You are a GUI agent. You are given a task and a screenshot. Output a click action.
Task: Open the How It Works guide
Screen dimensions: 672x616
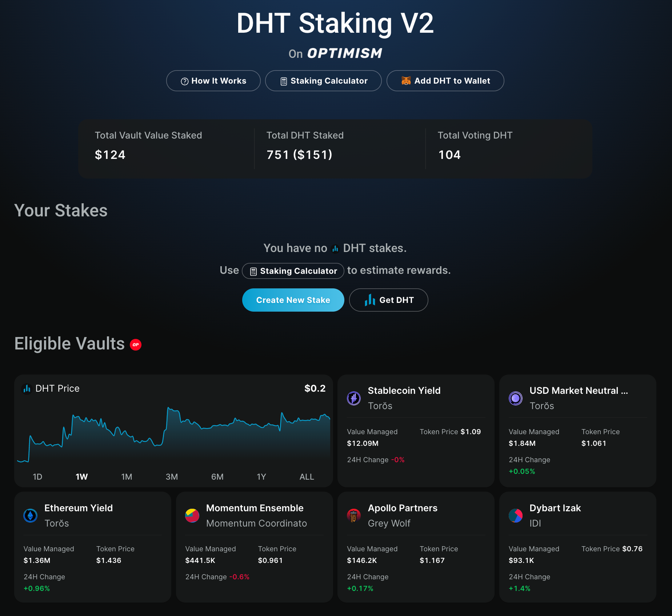click(213, 81)
